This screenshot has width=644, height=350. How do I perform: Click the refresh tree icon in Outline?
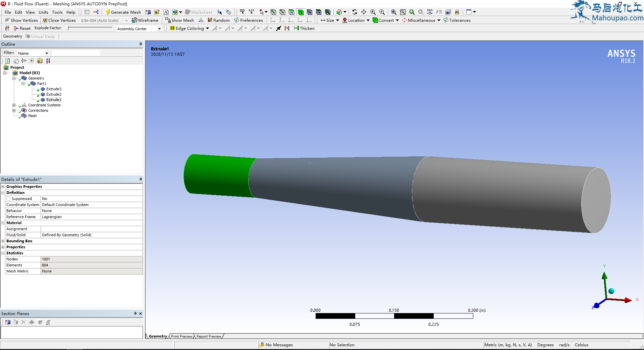pyautogui.click(x=7, y=61)
